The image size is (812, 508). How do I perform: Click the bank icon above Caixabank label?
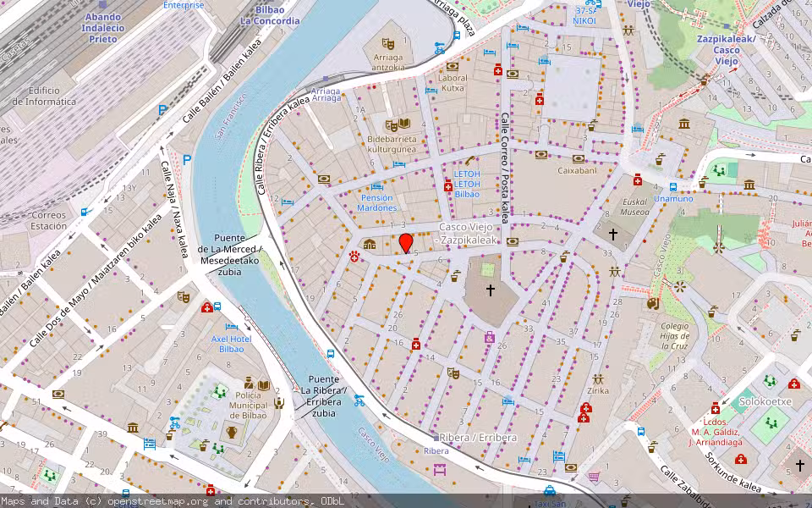(578, 158)
